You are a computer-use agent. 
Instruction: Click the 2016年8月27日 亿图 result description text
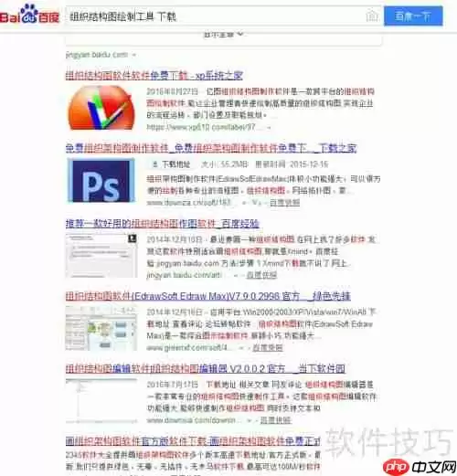260,103
